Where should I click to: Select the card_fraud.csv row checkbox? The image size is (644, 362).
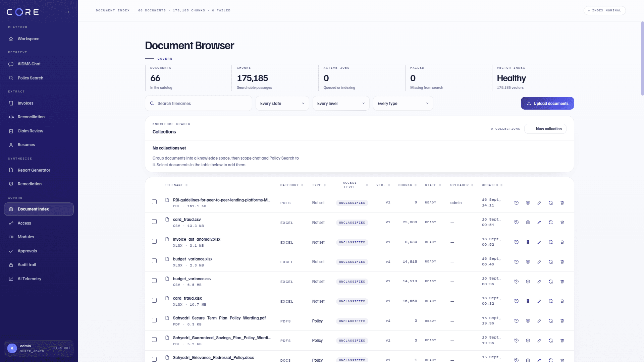[154, 222]
